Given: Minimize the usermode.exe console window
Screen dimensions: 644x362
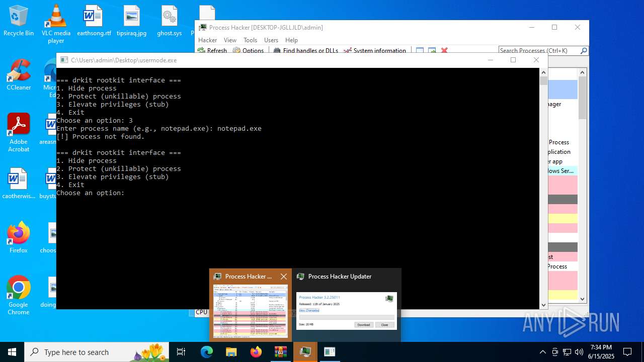Looking at the screenshot, I should pos(490,60).
